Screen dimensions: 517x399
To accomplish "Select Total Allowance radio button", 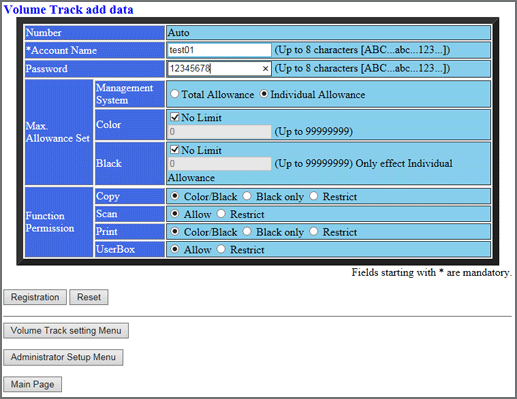I will (x=175, y=94).
